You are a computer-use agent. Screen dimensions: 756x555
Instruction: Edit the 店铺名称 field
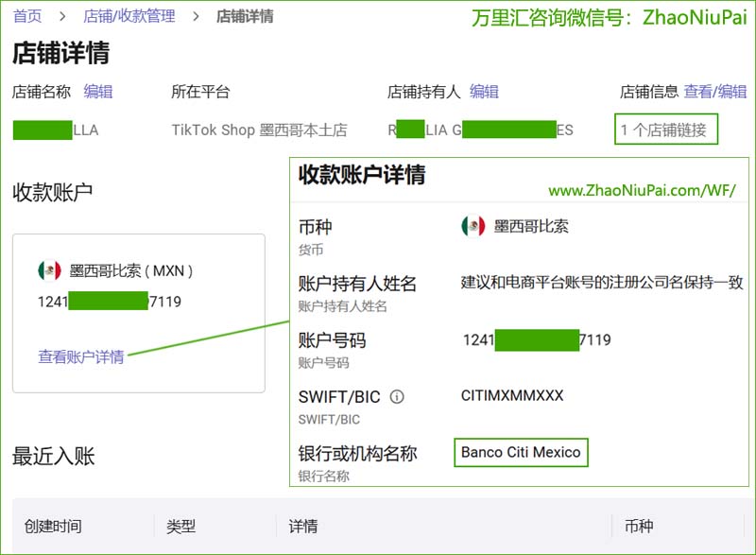98,92
